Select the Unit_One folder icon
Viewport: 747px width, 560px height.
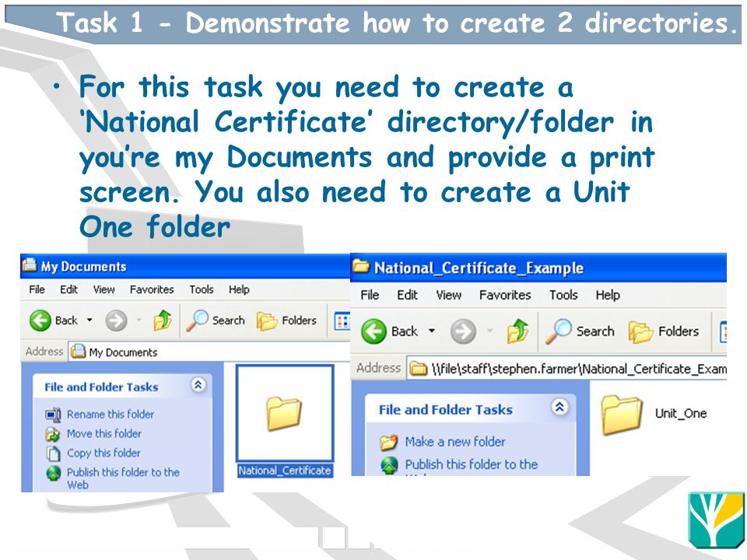(x=621, y=415)
